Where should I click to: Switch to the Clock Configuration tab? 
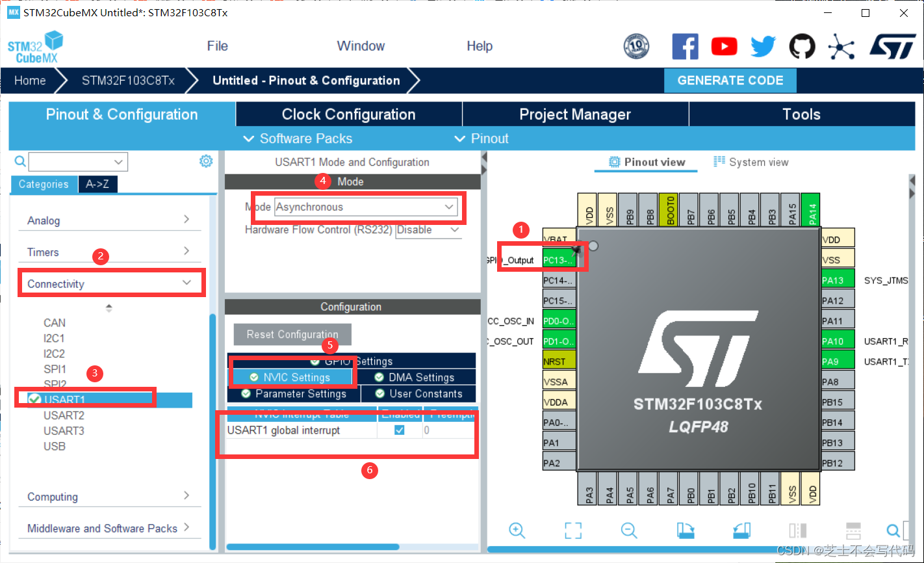click(x=348, y=114)
